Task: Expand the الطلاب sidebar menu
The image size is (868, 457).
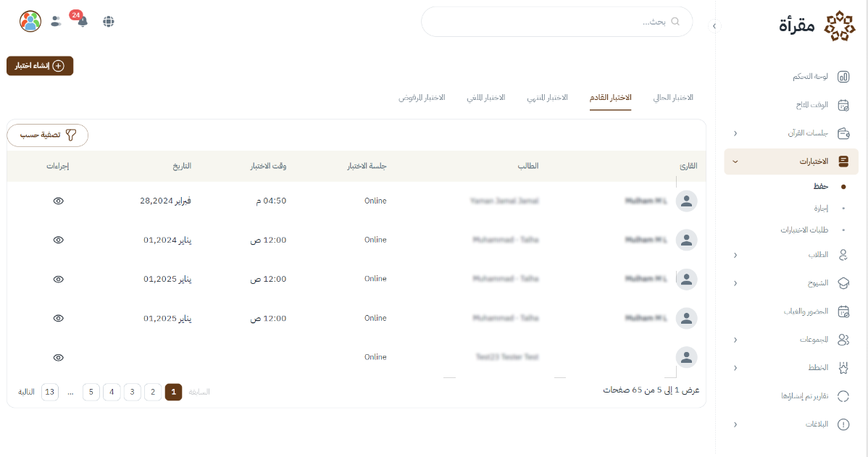Action: coord(735,255)
